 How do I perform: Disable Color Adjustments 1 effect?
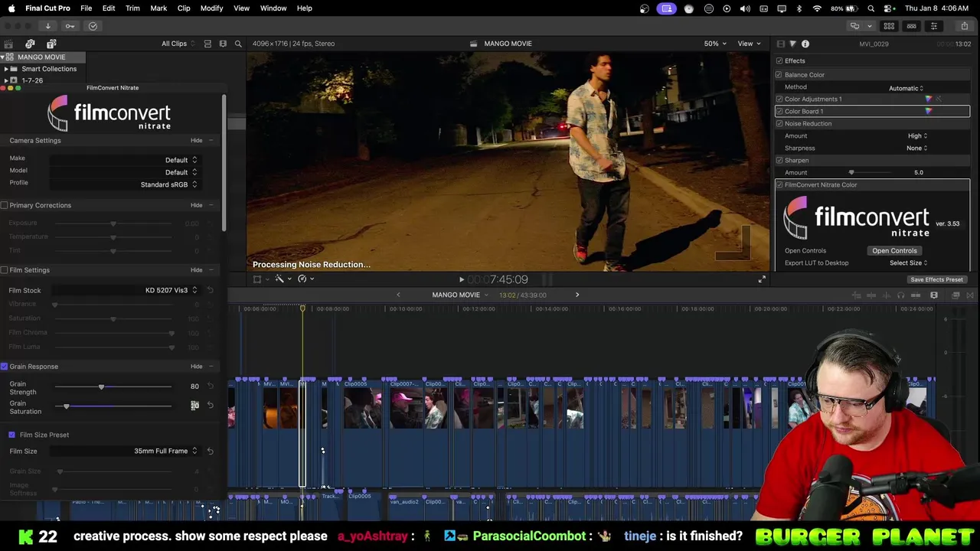tap(779, 99)
